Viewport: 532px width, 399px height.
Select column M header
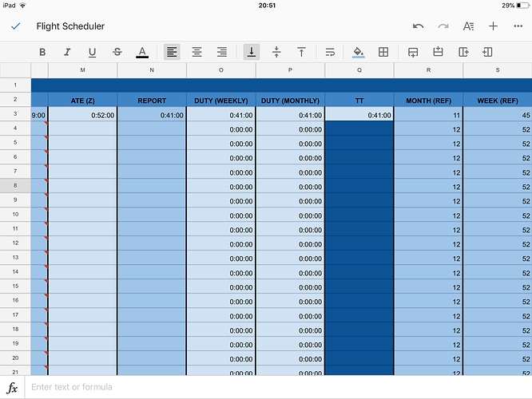(x=83, y=70)
